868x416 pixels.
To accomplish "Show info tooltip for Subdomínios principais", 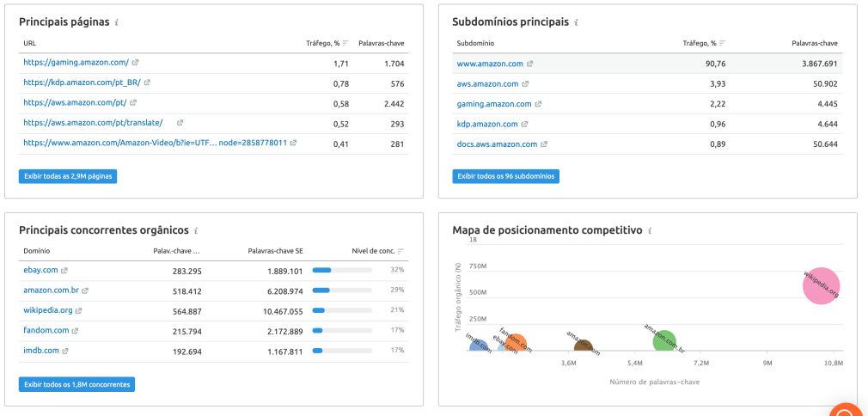I will [x=577, y=22].
